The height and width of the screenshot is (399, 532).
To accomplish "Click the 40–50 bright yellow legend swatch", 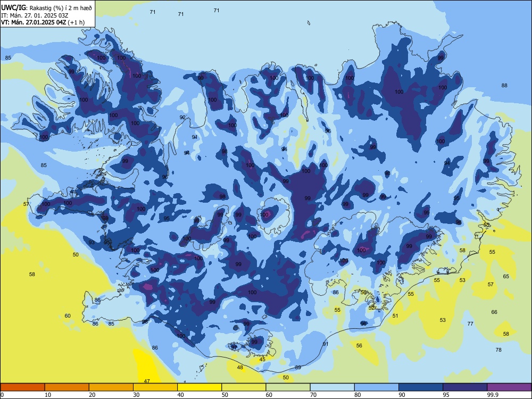I will (x=199, y=387).
